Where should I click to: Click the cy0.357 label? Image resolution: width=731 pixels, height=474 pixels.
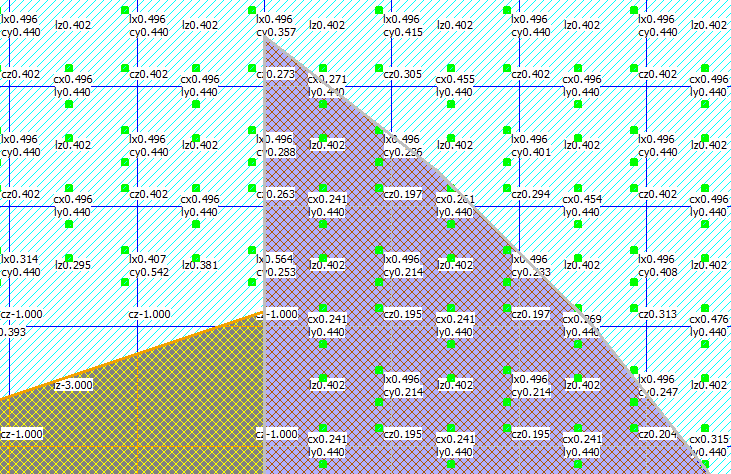pos(276,33)
